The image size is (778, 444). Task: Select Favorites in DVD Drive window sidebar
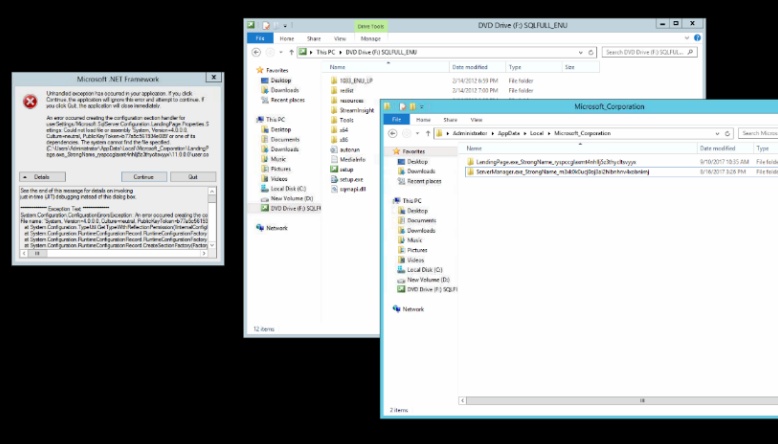point(272,70)
